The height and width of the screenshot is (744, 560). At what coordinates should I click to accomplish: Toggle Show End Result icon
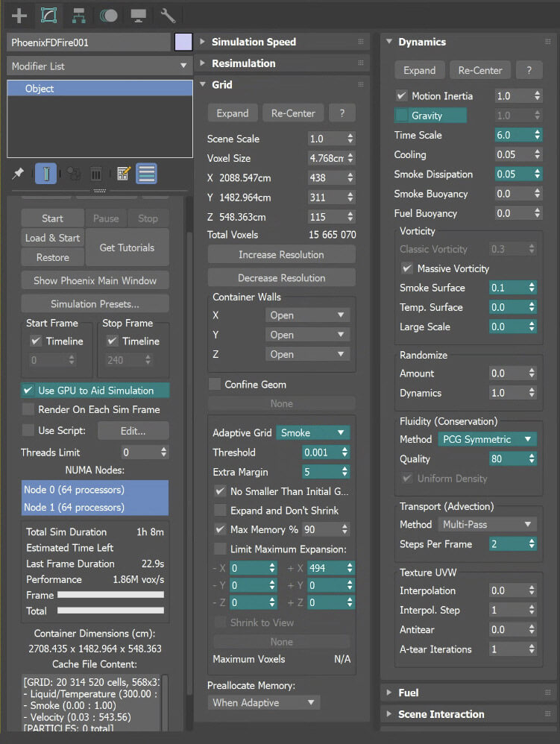tap(46, 174)
